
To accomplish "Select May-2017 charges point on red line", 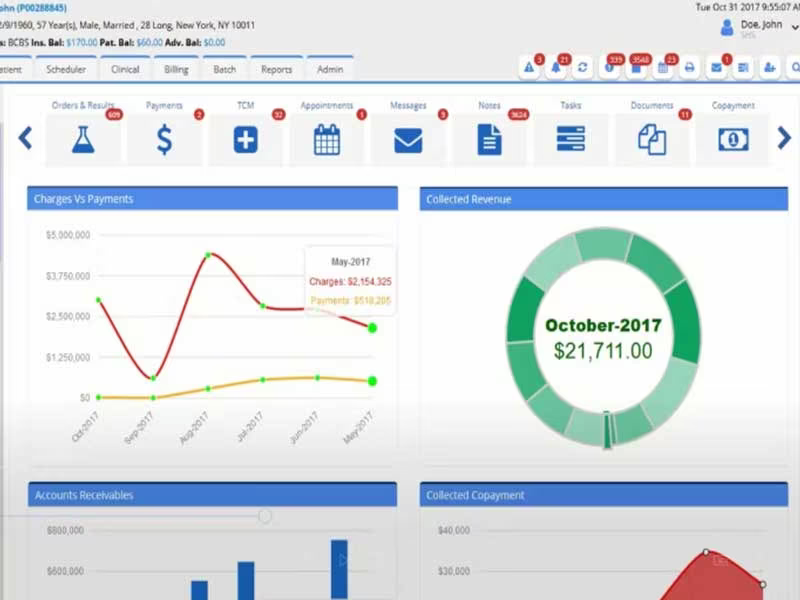I will [x=372, y=328].
